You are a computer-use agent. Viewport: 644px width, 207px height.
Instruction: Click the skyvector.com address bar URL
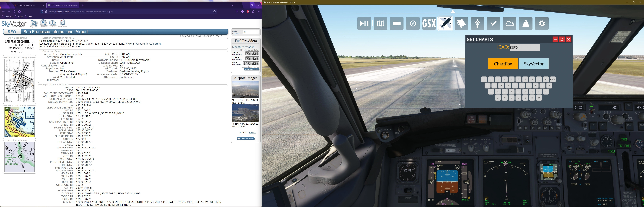(x=81, y=11)
